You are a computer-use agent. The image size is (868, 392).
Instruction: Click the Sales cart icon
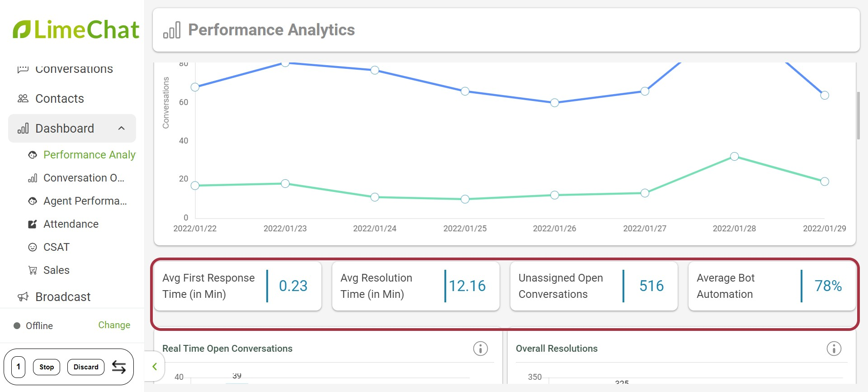(33, 270)
